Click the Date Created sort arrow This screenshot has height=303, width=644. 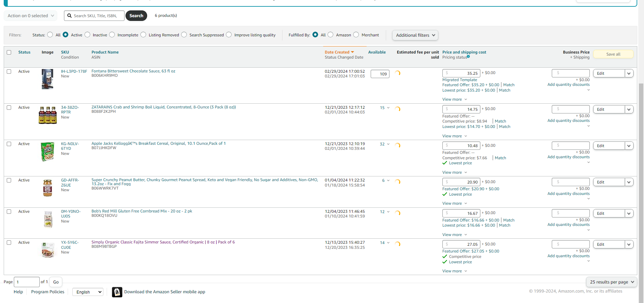tap(352, 52)
